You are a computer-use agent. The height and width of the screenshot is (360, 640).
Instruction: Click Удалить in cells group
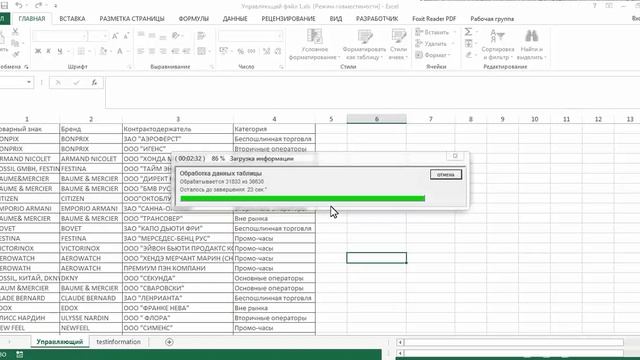click(x=435, y=43)
